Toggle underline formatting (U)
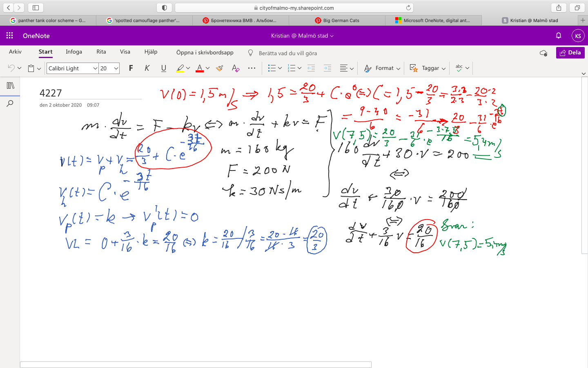 coord(163,68)
